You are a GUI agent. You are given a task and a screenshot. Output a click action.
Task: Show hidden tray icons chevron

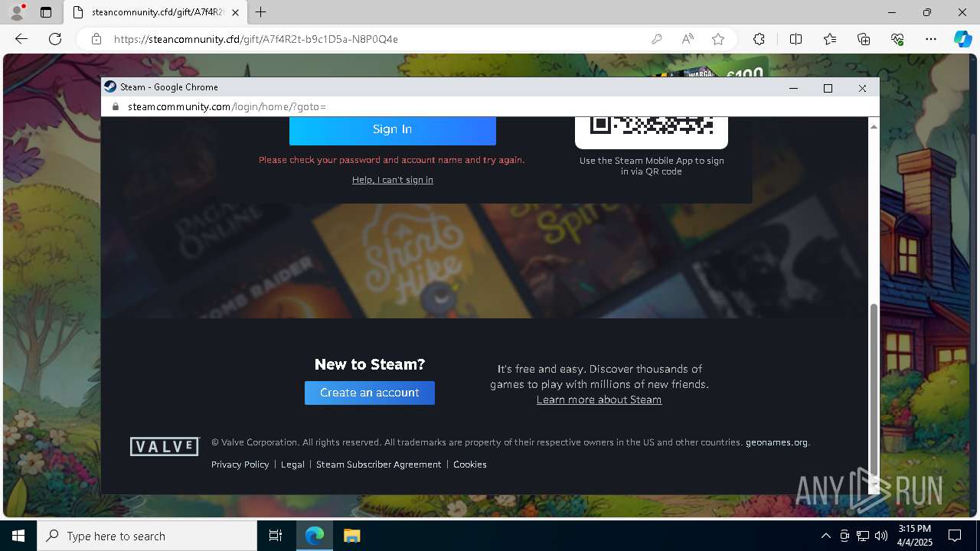(825, 536)
